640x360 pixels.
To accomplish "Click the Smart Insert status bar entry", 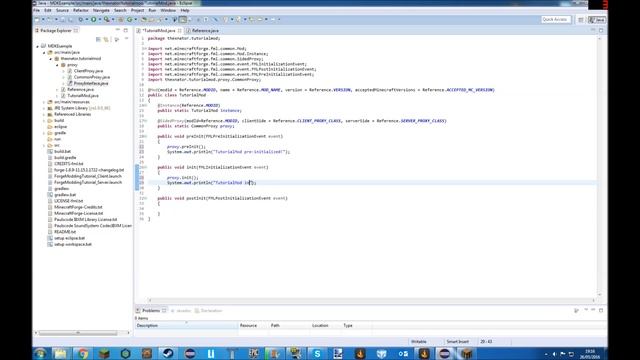I will click(458, 342).
